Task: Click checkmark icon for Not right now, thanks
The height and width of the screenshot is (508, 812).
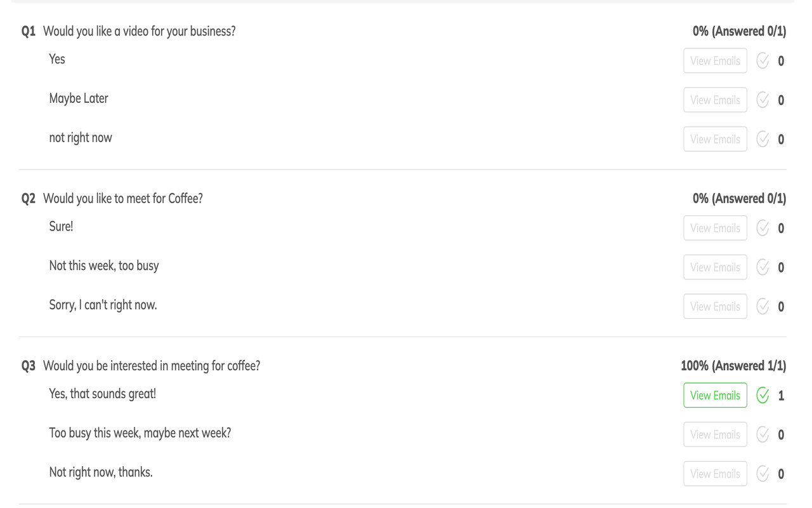Action: coord(763,474)
